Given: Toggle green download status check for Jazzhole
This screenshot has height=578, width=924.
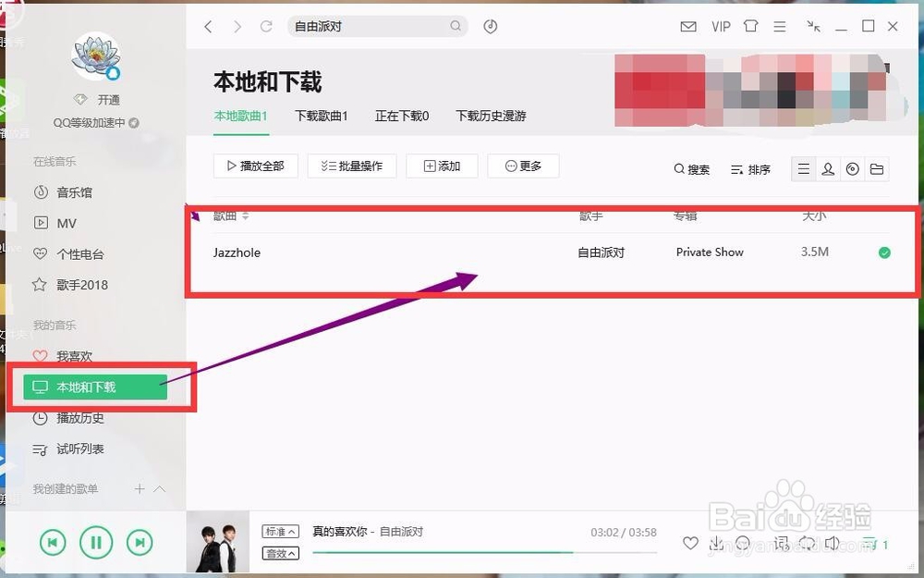Looking at the screenshot, I should (x=884, y=252).
